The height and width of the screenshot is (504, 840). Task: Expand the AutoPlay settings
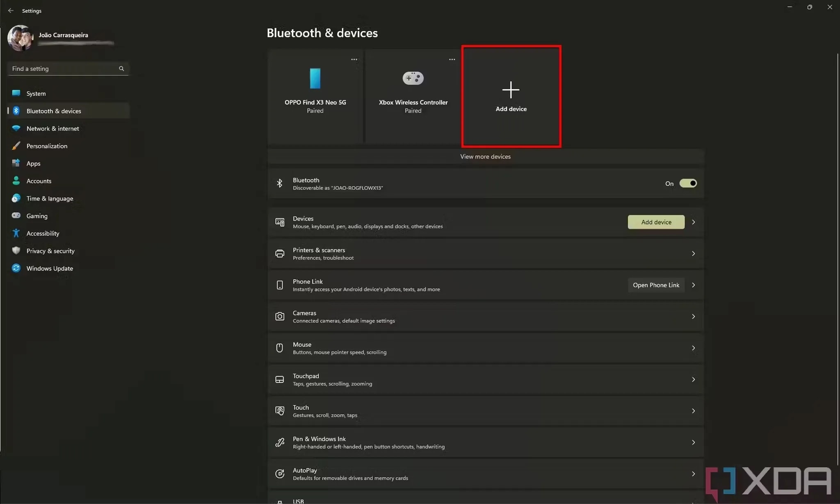694,474
